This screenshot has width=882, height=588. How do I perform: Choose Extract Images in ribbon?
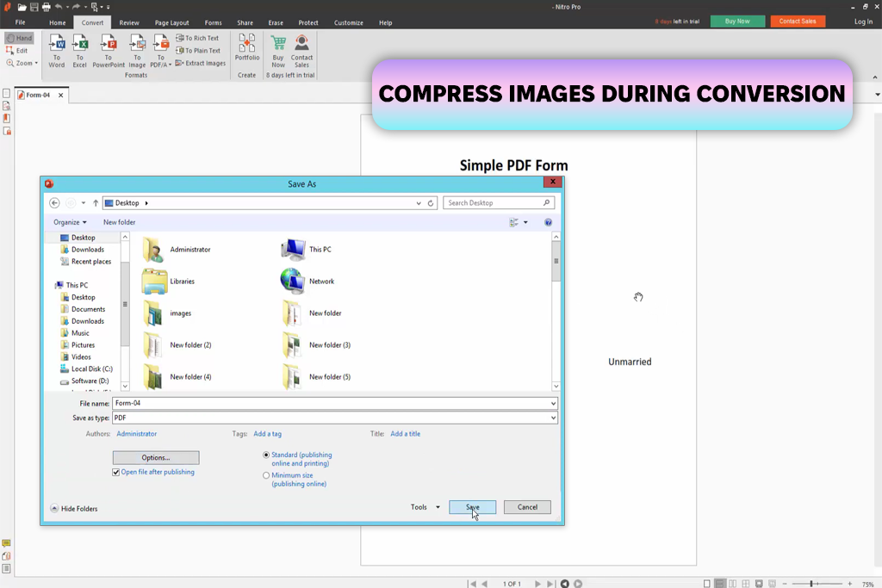coord(200,63)
